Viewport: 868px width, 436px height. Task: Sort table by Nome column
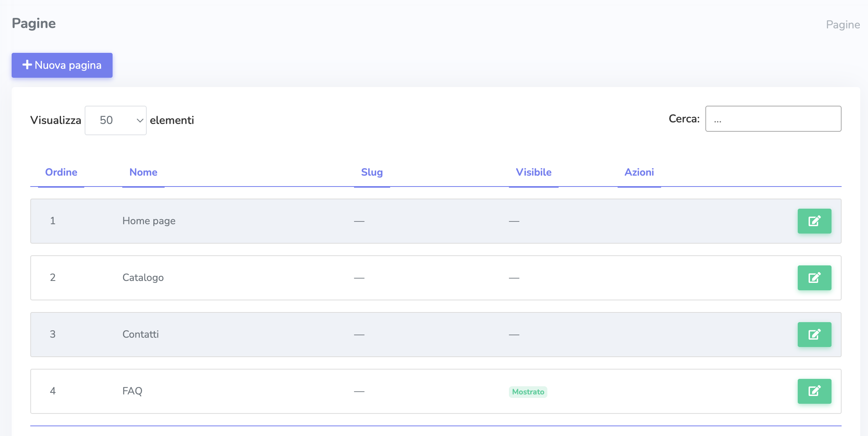coord(143,172)
